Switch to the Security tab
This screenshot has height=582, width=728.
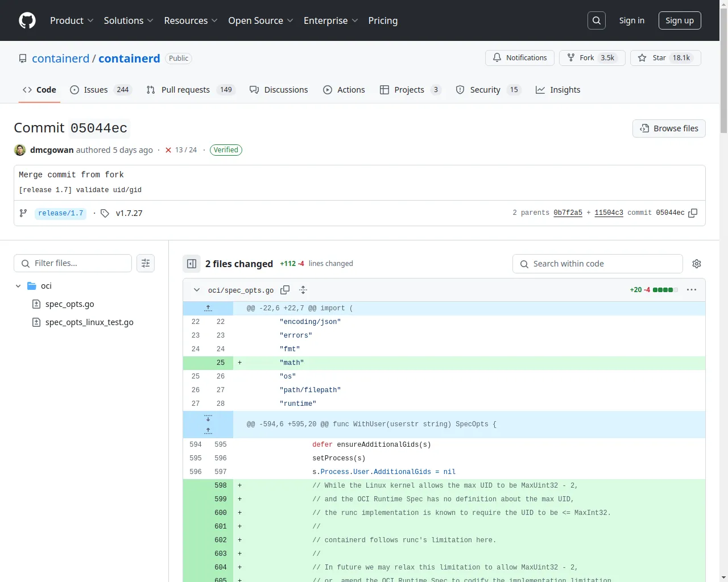pos(489,90)
